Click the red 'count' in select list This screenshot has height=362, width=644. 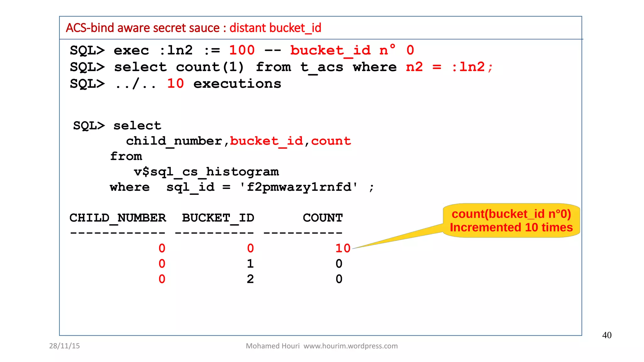[x=331, y=141]
